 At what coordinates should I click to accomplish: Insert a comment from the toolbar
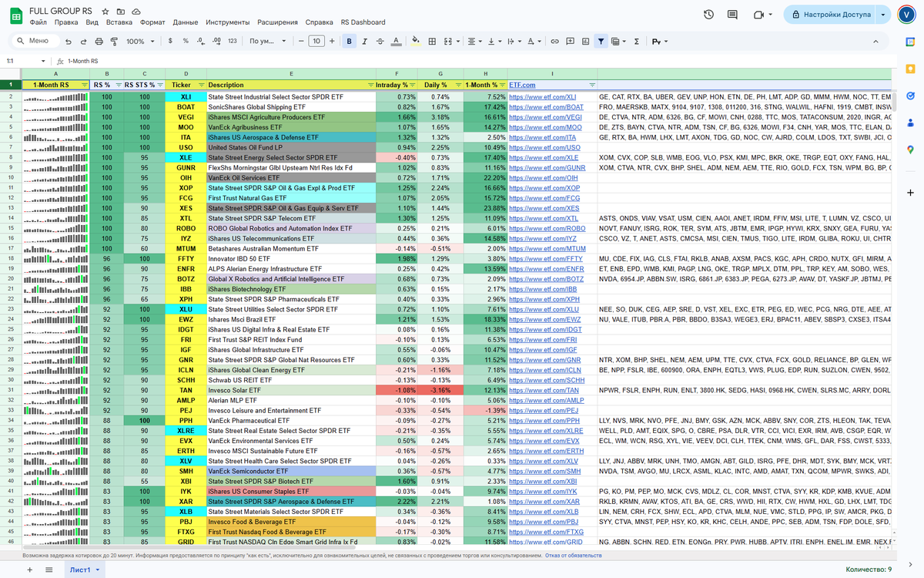[571, 42]
